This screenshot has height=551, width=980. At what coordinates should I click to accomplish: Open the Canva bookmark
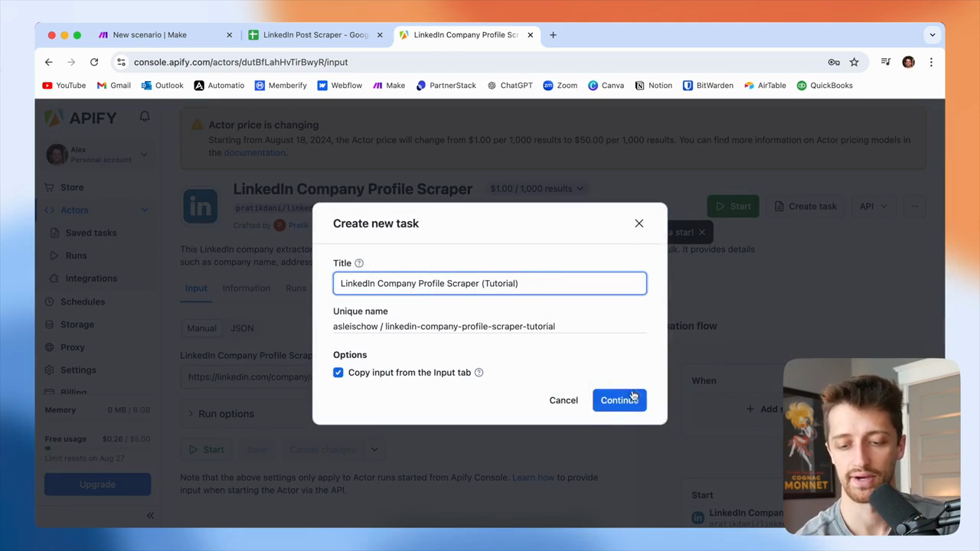[606, 86]
